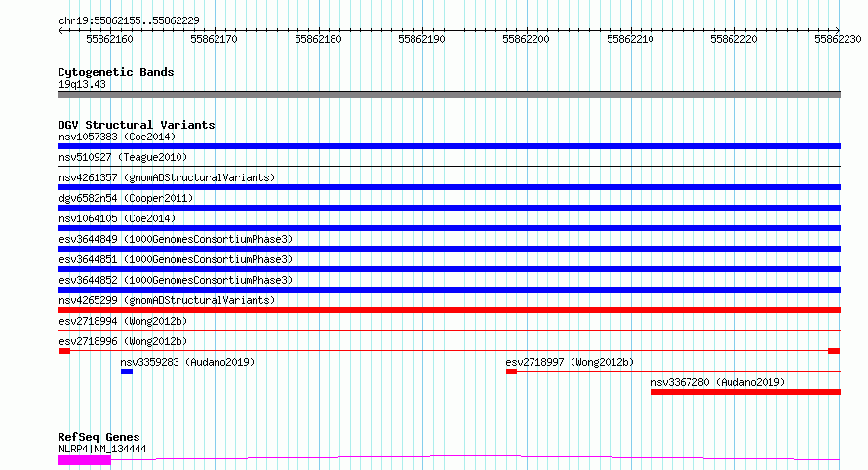This screenshot has height=470, width=868.
Task: Click the RefSeq Genes track title
Action: pos(99,437)
